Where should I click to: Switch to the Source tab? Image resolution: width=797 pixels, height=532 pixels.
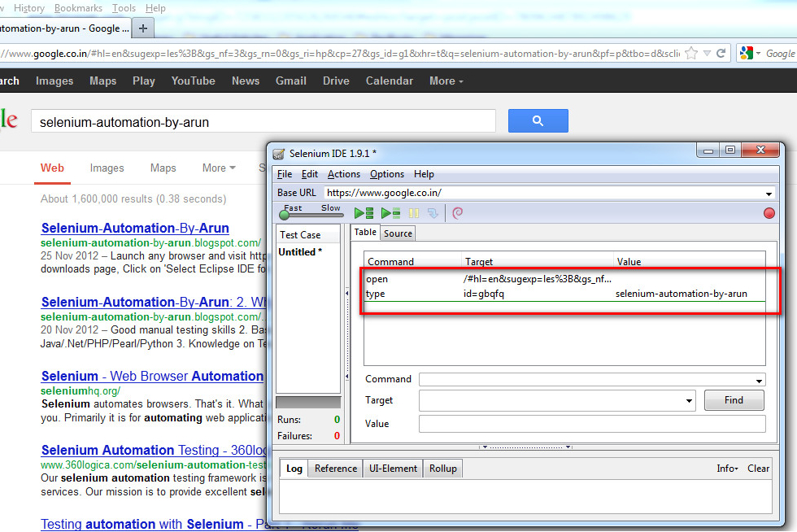pyautogui.click(x=398, y=232)
